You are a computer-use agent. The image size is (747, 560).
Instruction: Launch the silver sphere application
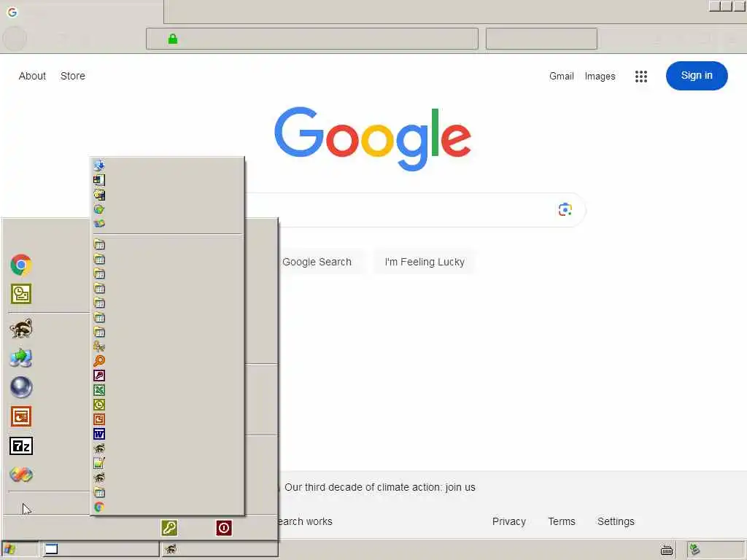click(21, 387)
